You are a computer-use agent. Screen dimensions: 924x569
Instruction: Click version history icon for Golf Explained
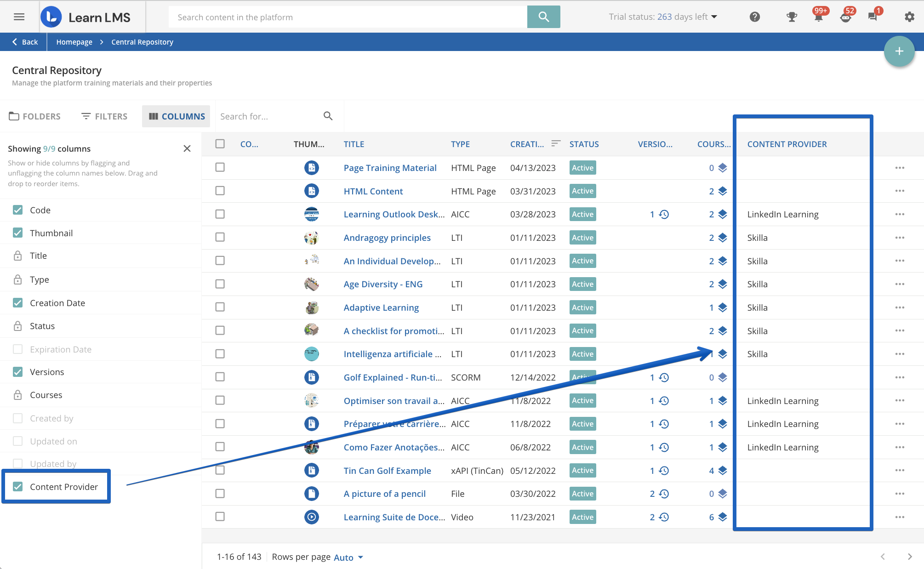click(x=664, y=377)
